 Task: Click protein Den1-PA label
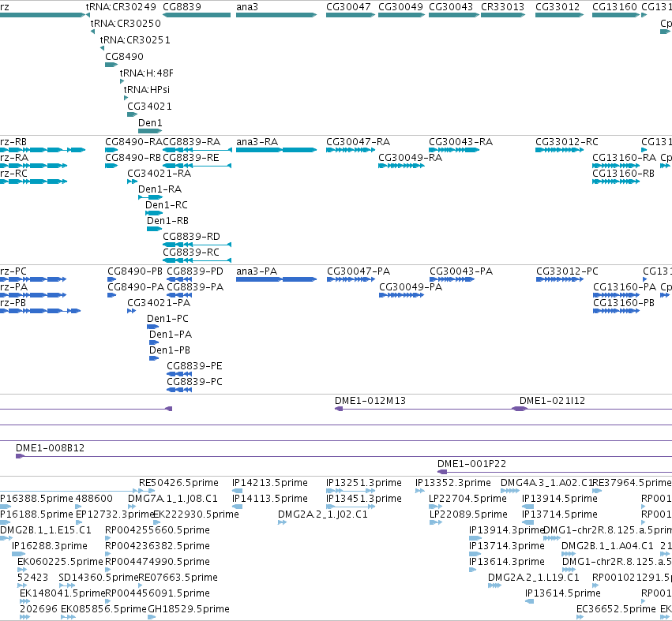[171, 335]
